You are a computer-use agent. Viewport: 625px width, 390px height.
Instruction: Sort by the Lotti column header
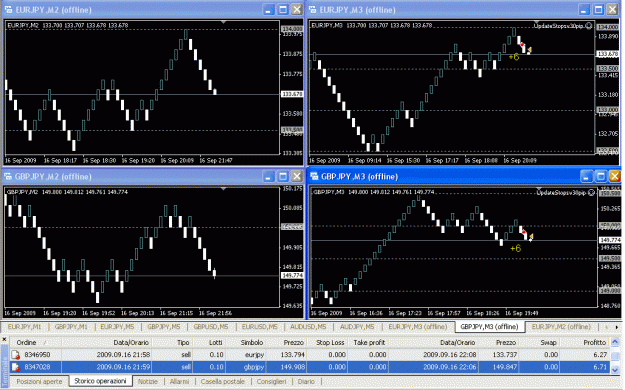pos(209,343)
